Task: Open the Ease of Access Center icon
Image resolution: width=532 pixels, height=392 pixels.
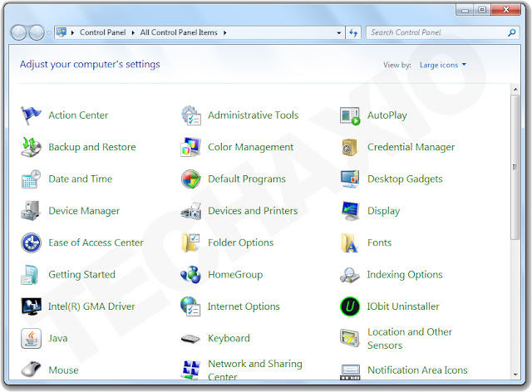Action: tap(31, 243)
